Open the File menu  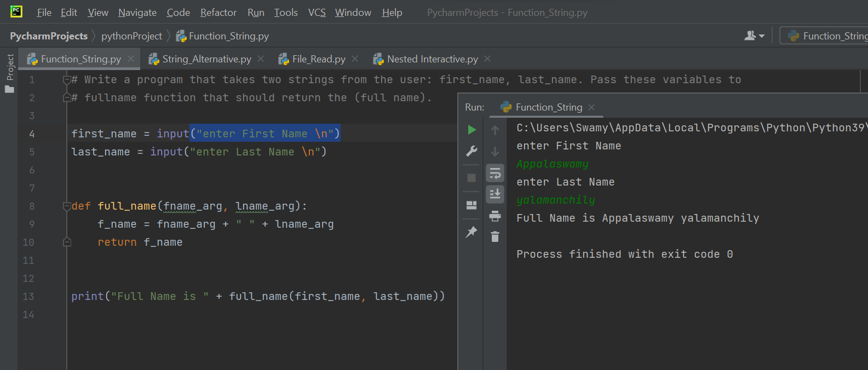44,12
